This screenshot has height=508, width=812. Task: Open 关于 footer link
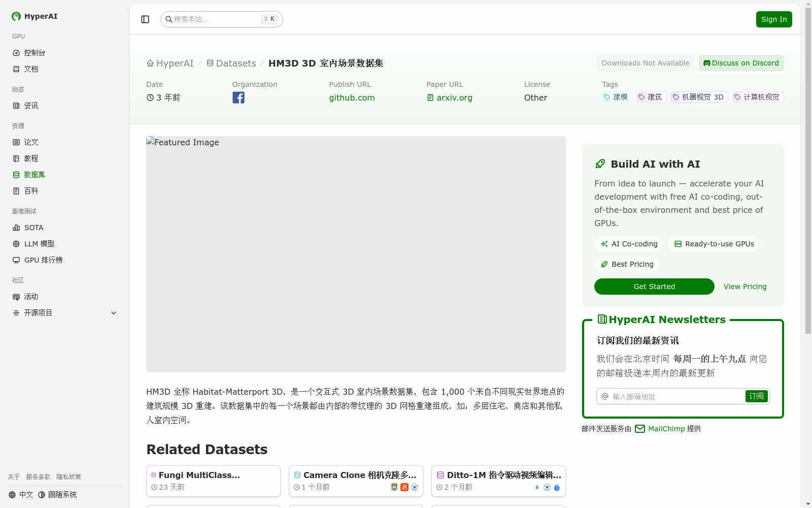coord(14,477)
